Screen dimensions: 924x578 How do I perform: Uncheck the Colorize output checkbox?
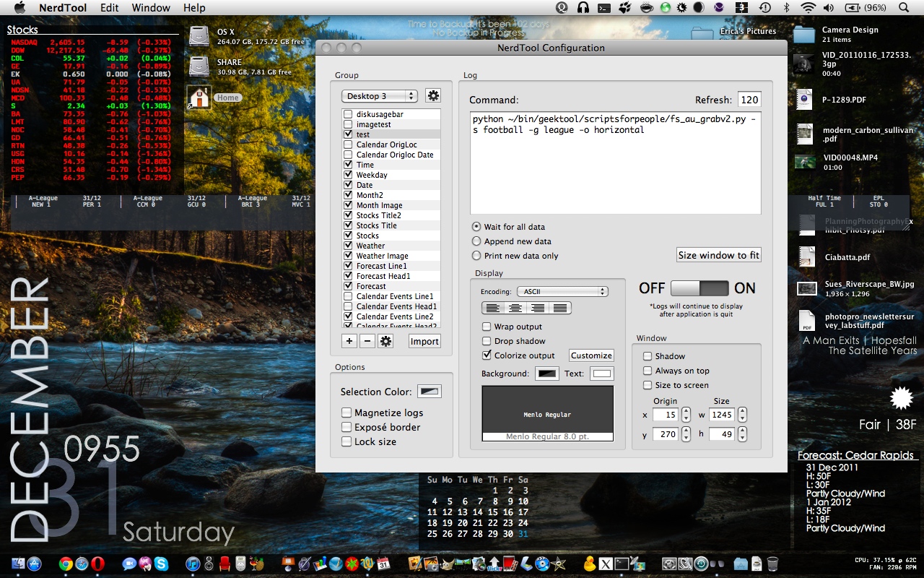(487, 355)
